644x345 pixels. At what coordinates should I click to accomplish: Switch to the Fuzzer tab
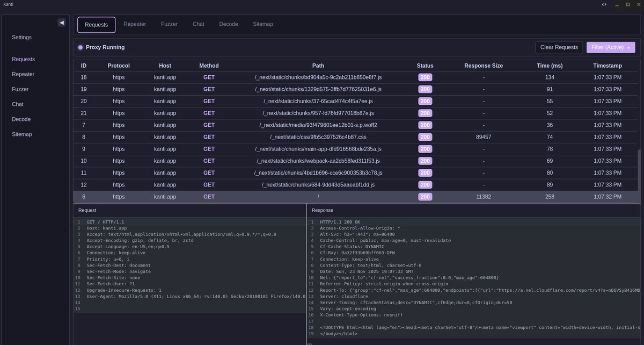tap(169, 24)
